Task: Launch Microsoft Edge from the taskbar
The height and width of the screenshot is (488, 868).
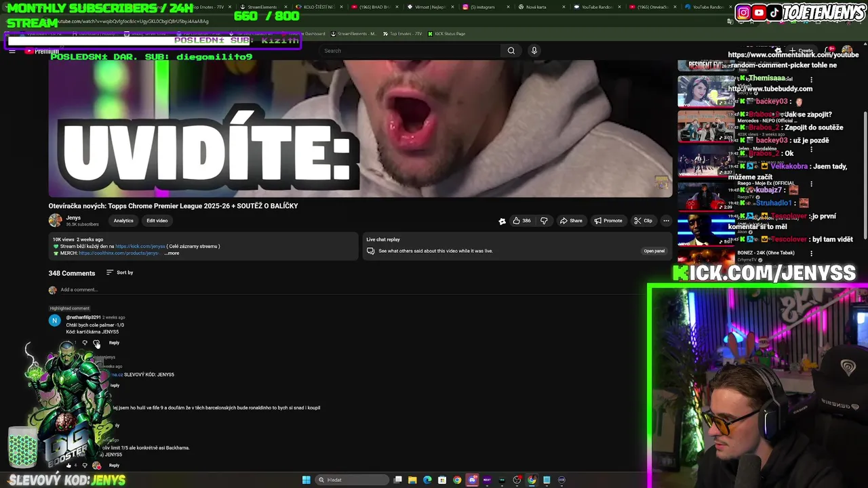Action: click(x=427, y=480)
